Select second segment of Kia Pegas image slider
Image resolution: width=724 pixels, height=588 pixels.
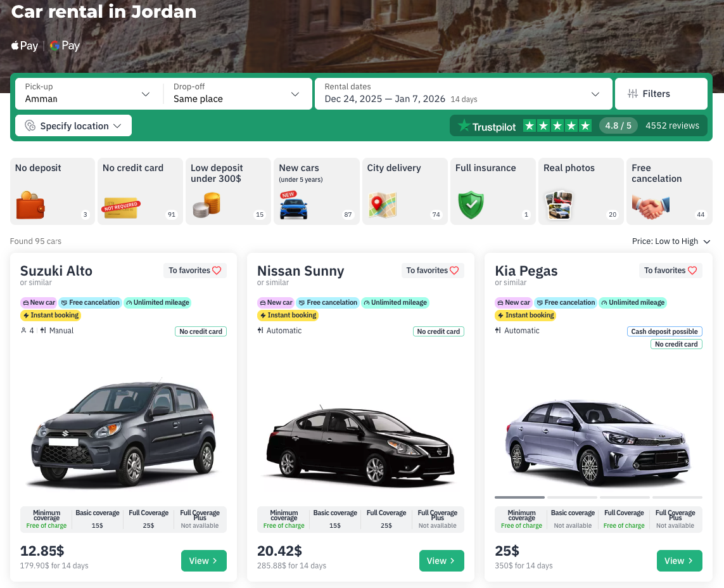click(572, 497)
